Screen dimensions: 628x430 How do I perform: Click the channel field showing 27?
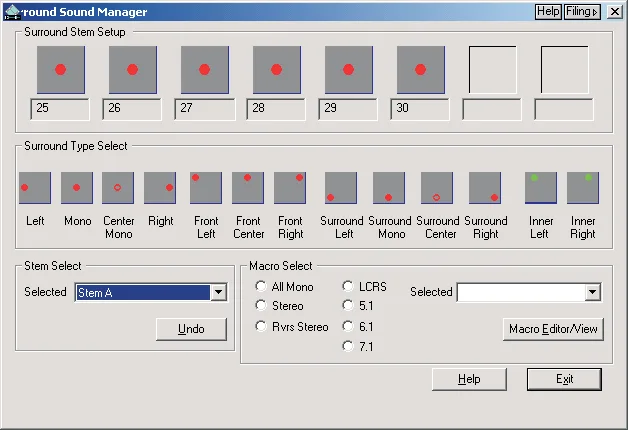pos(204,109)
